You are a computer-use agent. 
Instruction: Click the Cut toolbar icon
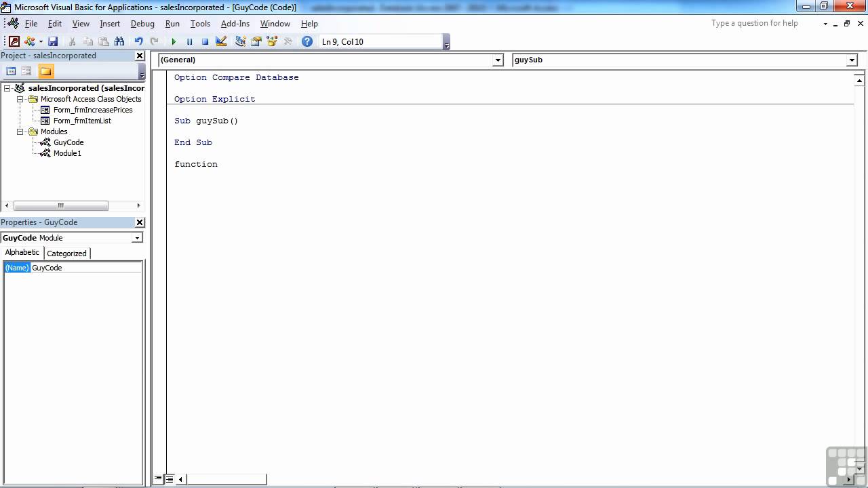(73, 41)
